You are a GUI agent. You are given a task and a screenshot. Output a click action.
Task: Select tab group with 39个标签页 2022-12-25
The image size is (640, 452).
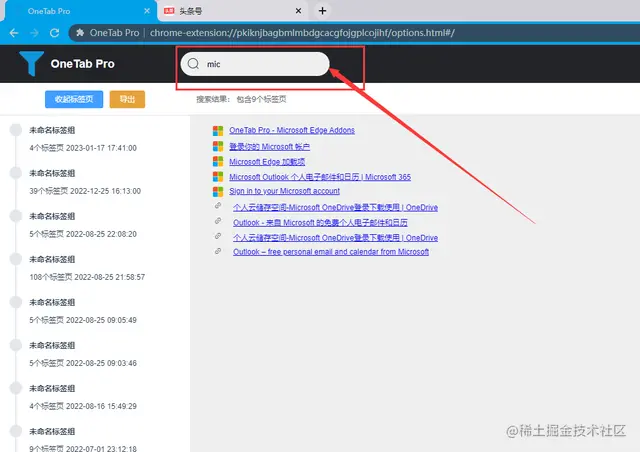point(85,182)
